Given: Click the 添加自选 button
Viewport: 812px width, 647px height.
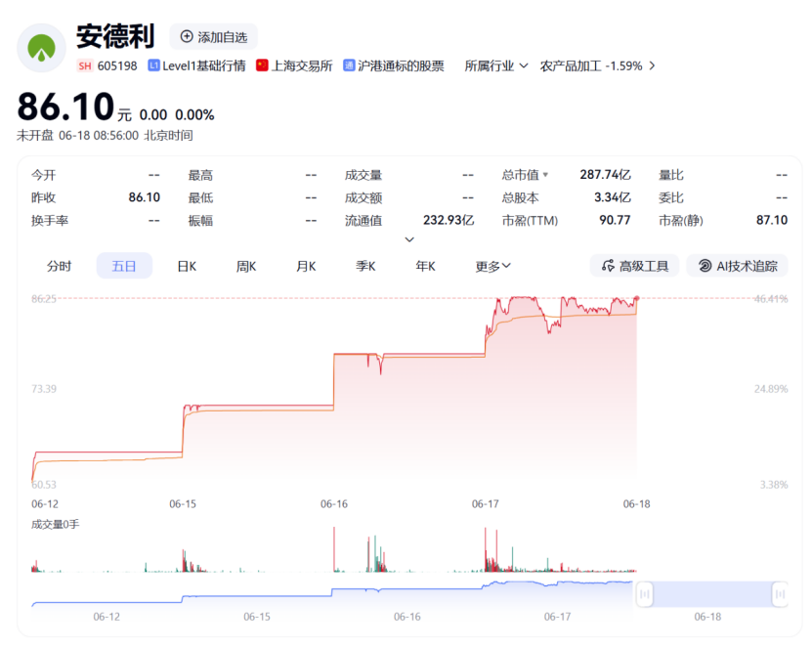Looking at the screenshot, I should (213, 37).
